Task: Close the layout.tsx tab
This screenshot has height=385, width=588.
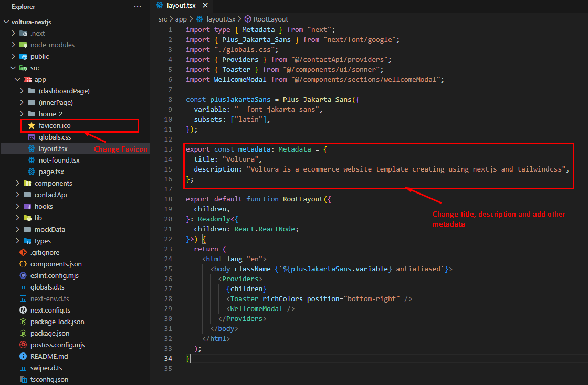Action: (x=205, y=6)
